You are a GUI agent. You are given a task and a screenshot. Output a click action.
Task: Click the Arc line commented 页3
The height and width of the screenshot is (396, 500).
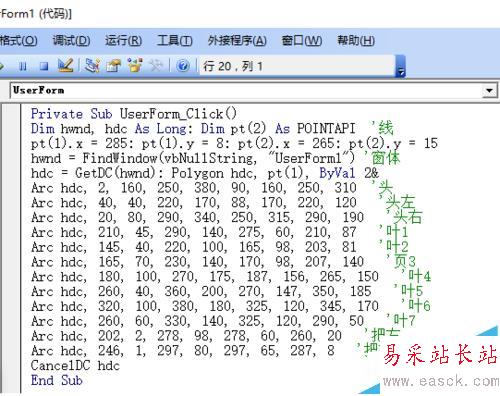click(197, 262)
